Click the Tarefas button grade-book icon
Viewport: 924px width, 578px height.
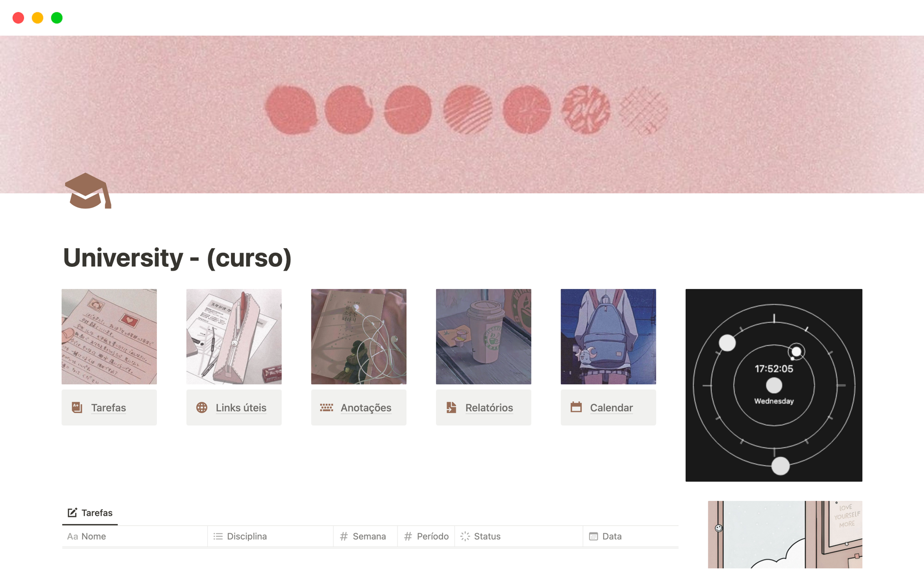click(77, 407)
